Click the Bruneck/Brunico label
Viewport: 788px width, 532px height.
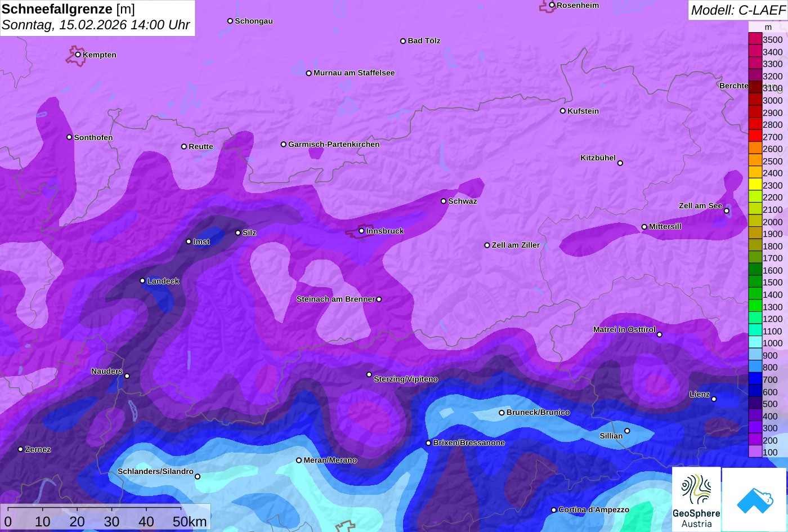538,412
